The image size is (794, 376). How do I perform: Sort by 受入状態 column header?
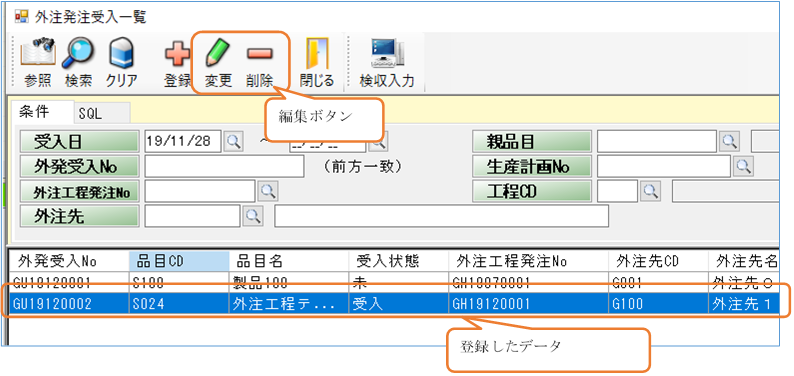(x=399, y=261)
